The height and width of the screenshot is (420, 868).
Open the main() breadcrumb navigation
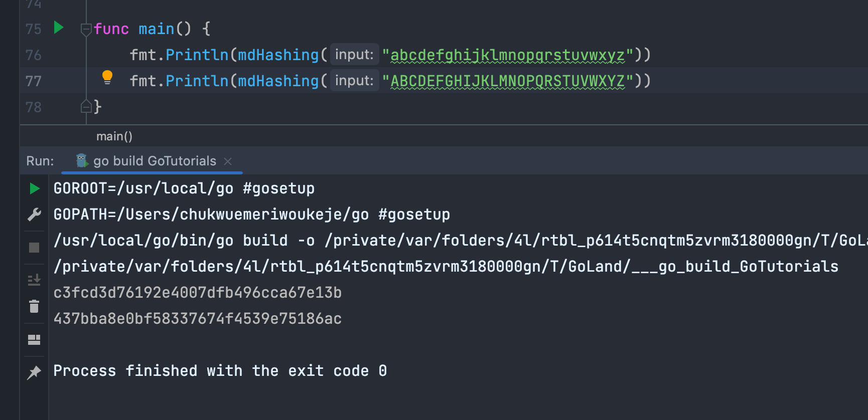[x=114, y=136]
